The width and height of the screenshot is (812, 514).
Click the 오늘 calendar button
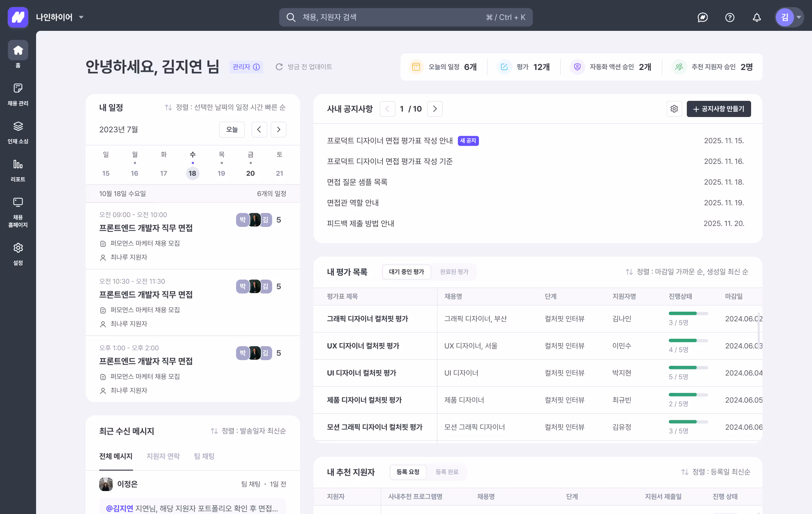click(232, 129)
